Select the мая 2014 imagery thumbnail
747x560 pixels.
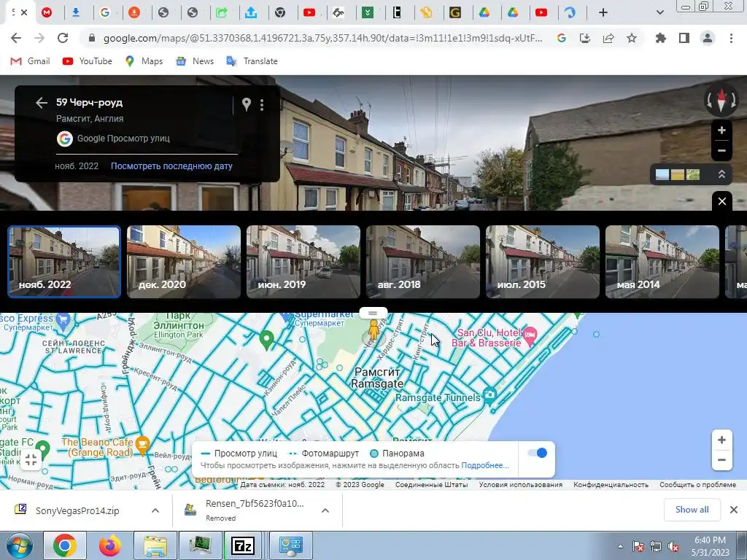(x=662, y=262)
